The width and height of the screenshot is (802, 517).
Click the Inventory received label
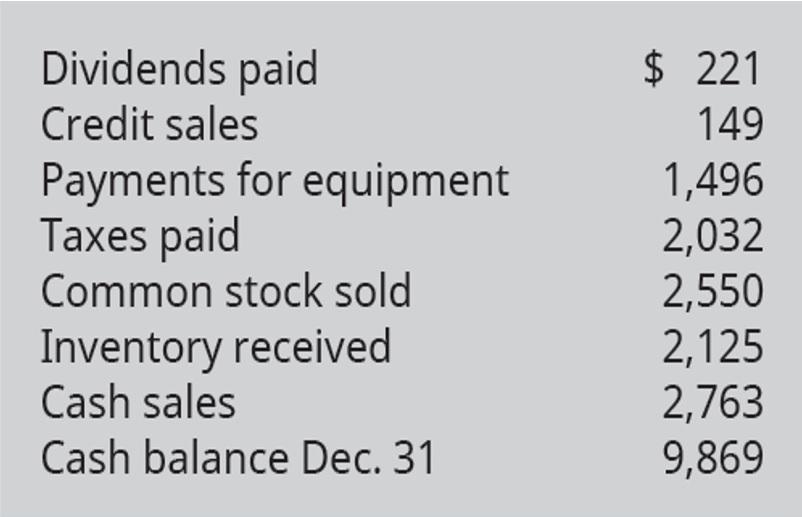coord(216,348)
